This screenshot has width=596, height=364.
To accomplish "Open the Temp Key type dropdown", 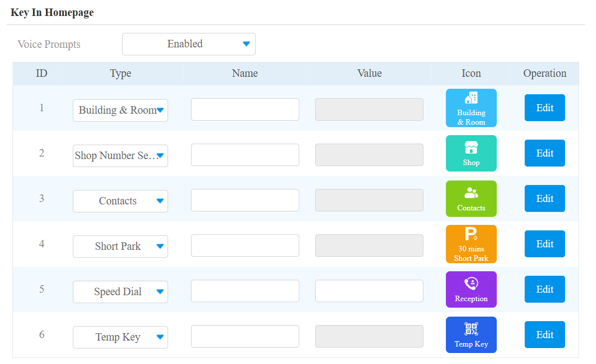I will pos(121,338).
